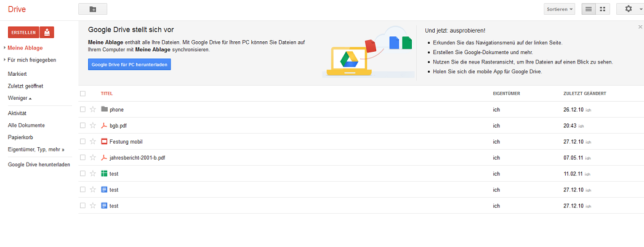This screenshot has height=247, width=644.
Task: Open Eigentümer, Typ, mehr filter
Action: [x=36, y=150]
